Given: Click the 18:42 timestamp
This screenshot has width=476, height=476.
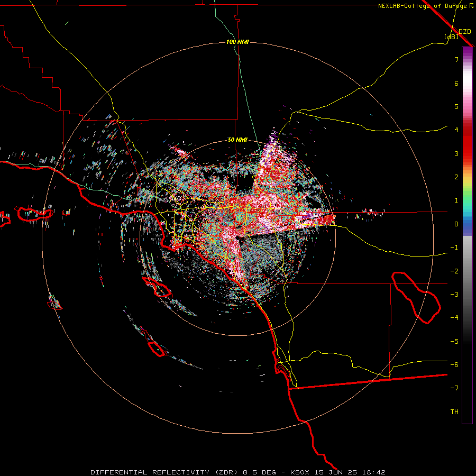Looking at the screenshot, I should click(374, 472).
